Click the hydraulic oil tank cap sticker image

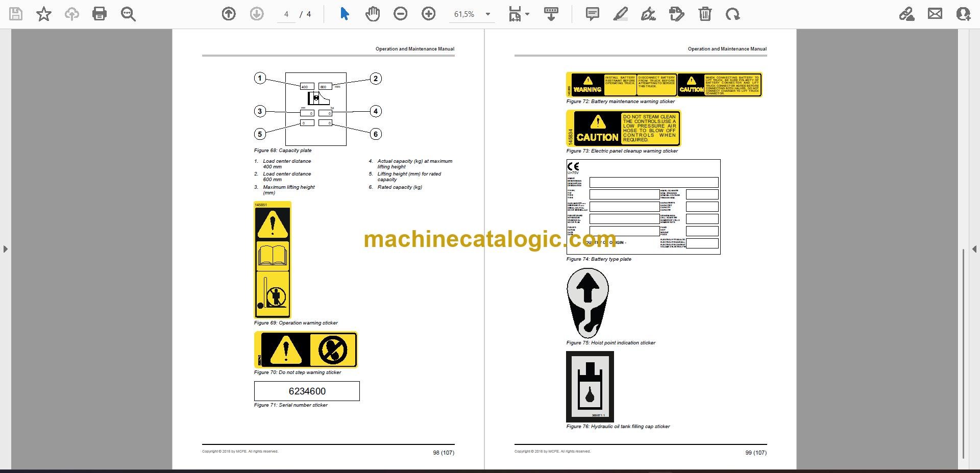590,386
